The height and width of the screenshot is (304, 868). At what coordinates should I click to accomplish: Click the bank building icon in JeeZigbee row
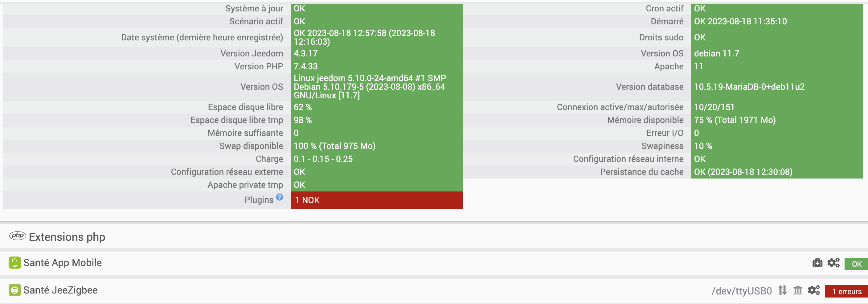pos(798,290)
